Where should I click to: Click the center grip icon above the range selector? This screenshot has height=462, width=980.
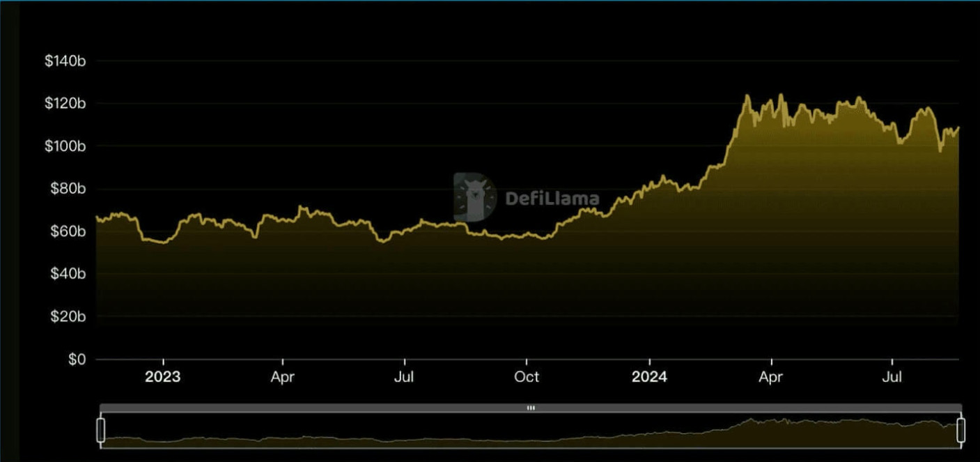pos(531,408)
